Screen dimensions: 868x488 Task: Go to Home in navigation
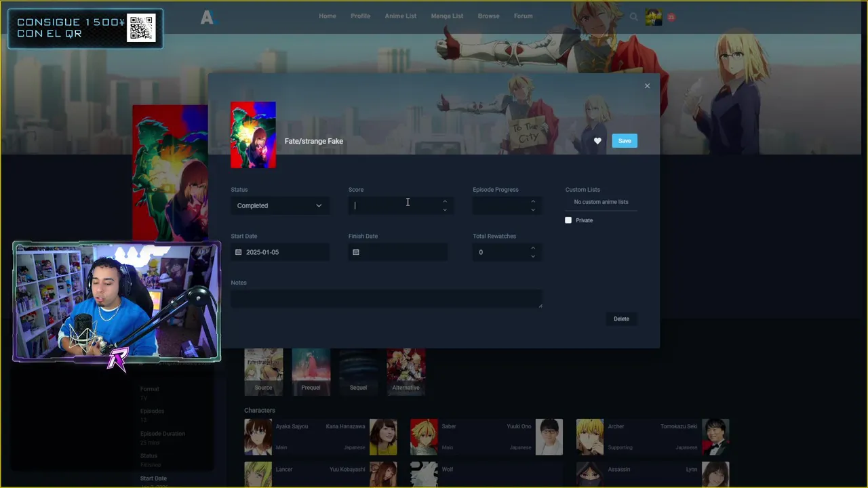click(328, 16)
